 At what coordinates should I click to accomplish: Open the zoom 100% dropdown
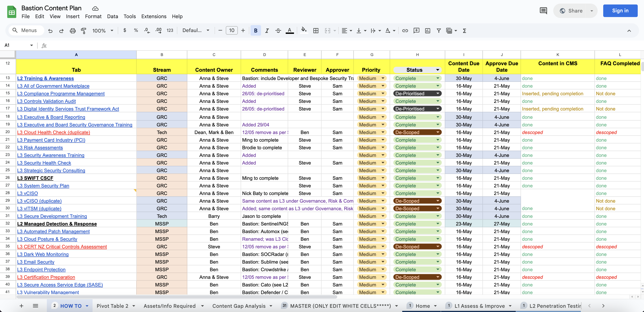click(x=103, y=30)
